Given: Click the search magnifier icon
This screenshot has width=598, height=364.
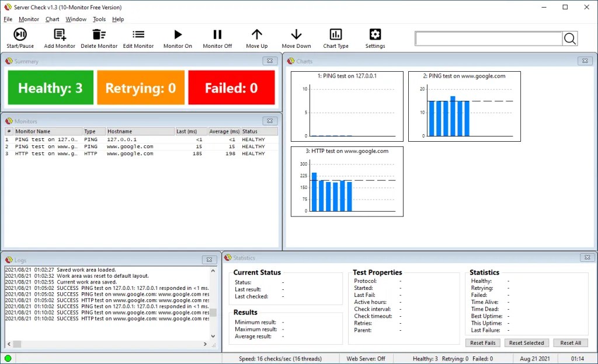Looking at the screenshot, I should (570, 38).
